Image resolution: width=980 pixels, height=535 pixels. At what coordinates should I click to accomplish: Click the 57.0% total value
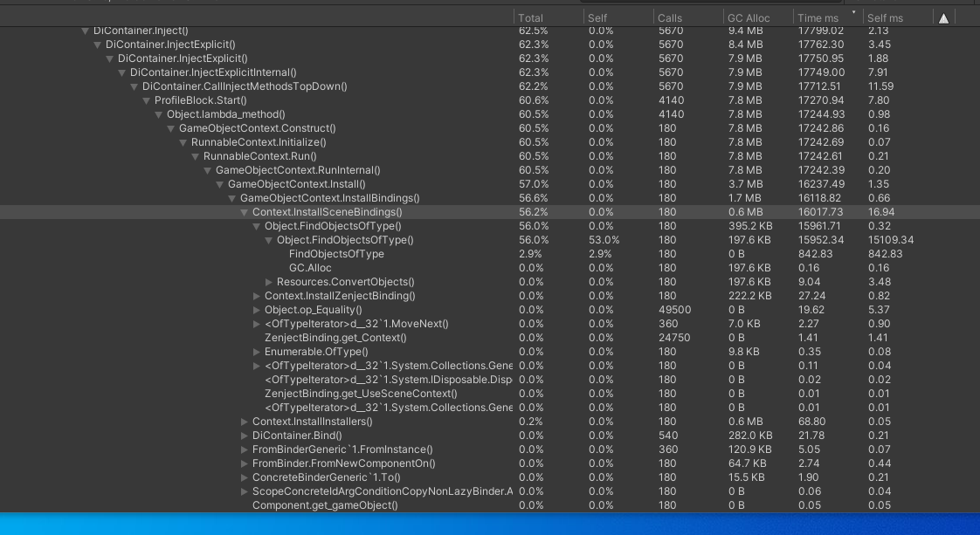click(534, 184)
